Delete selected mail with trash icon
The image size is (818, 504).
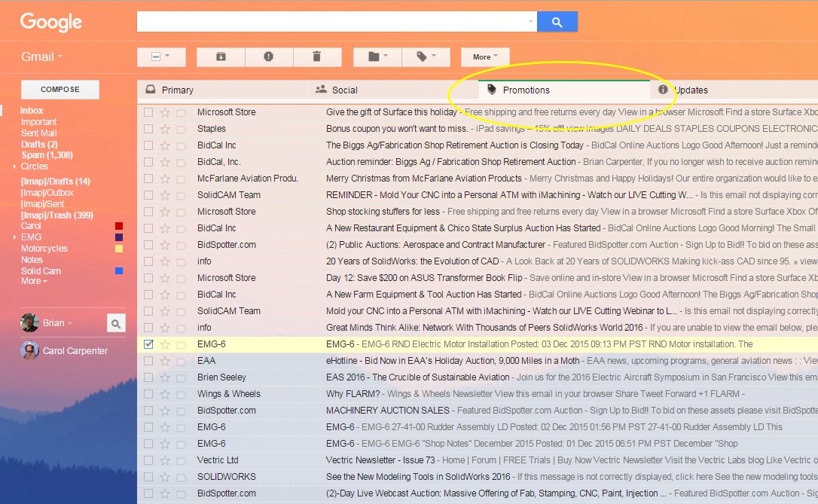coord(316,57)
